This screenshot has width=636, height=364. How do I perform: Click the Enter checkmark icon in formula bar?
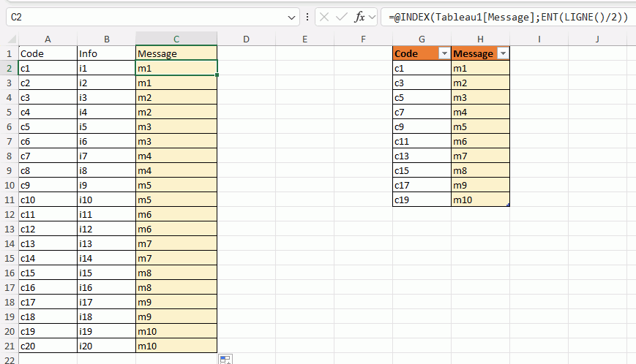(x=341, y=17)
